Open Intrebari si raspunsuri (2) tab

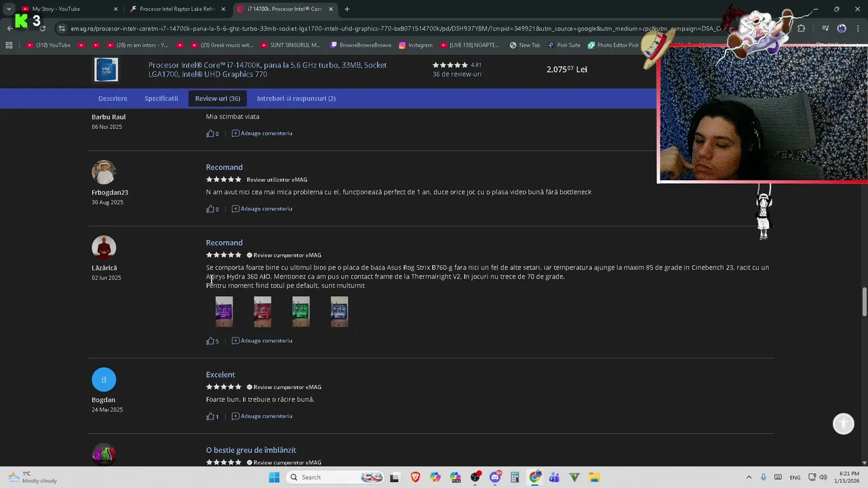click(296, 98)
